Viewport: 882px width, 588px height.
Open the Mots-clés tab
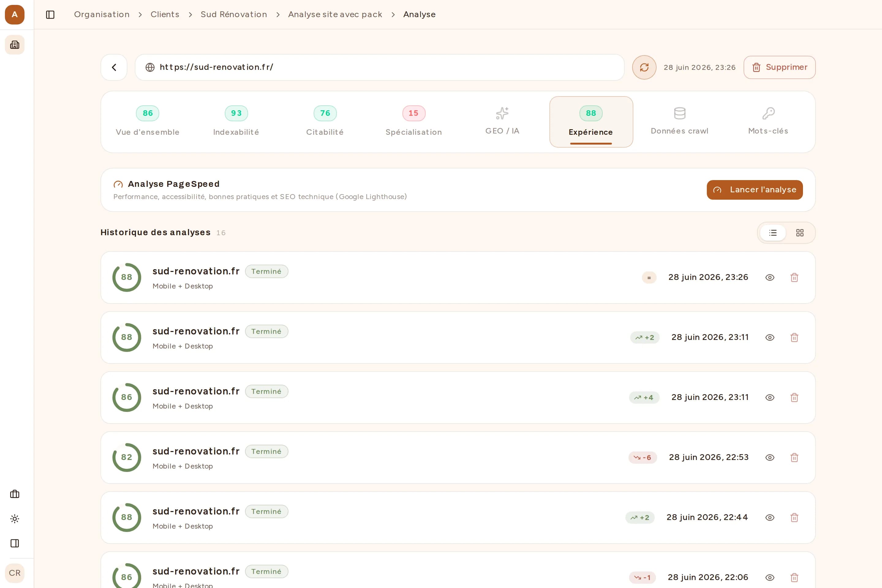point(768,122)
